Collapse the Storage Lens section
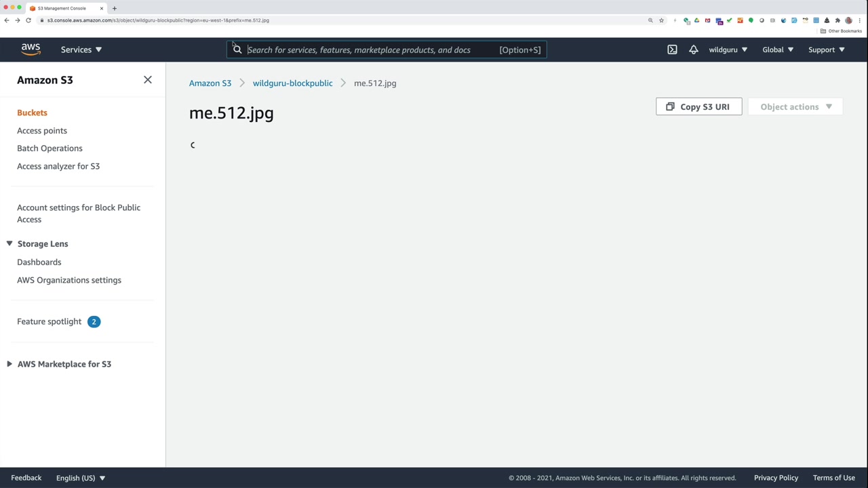 [x=9, y=243]
